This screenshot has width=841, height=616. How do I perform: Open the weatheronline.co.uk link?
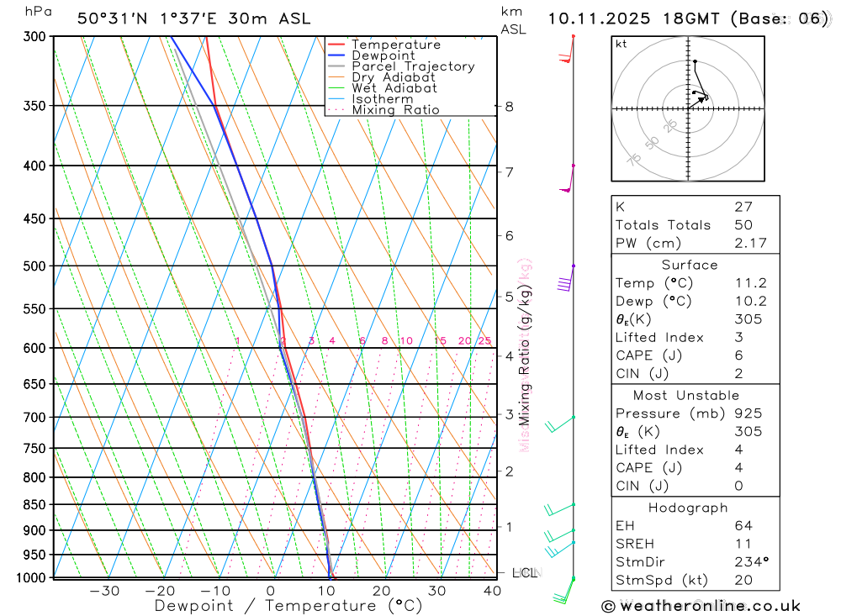[x=710, y=607]
